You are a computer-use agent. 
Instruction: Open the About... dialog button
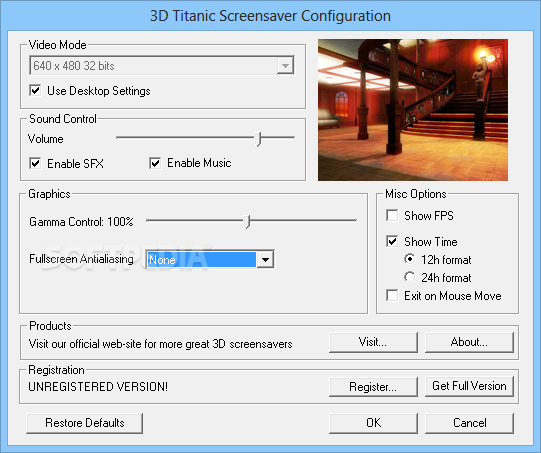469,342
